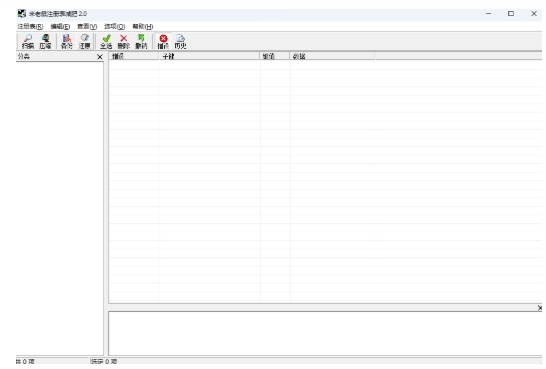Open the backup tool in the toolbar
Viewport: 546px width, 369px height.
tap(67, 41)
